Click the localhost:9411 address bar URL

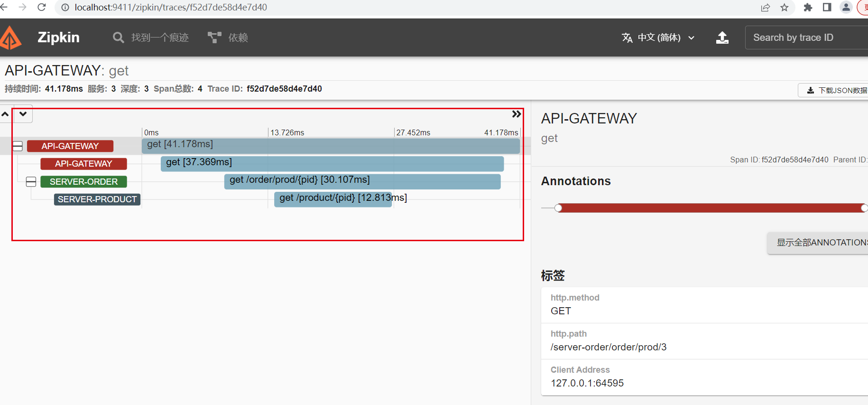pyautogui.click(x=171, y=7)
